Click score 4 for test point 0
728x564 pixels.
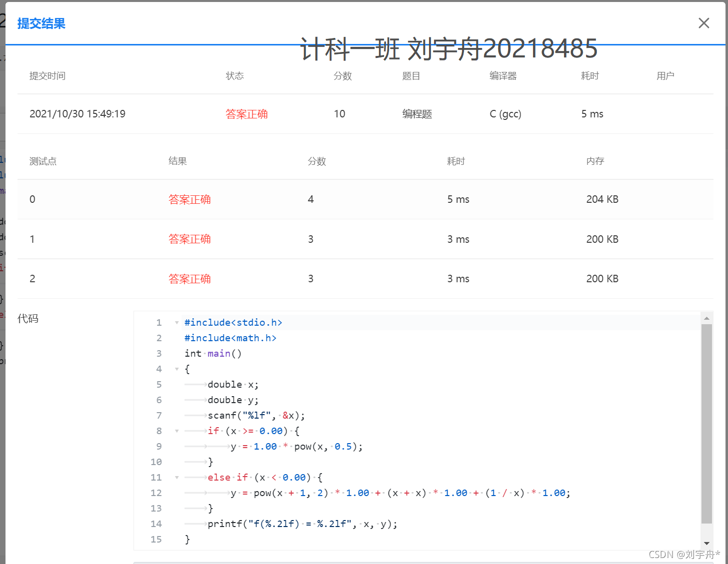(x=310, y=199)
